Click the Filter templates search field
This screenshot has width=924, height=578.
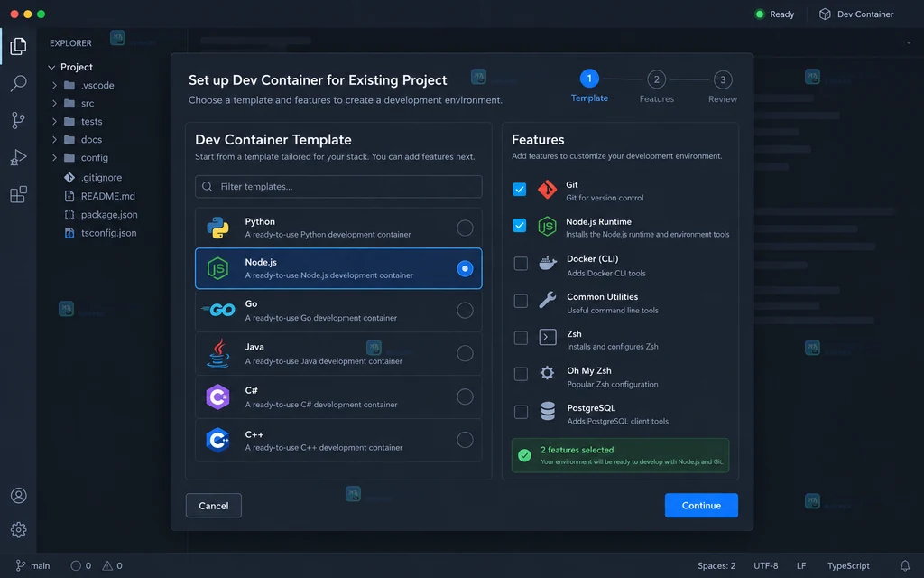point(338,186)
